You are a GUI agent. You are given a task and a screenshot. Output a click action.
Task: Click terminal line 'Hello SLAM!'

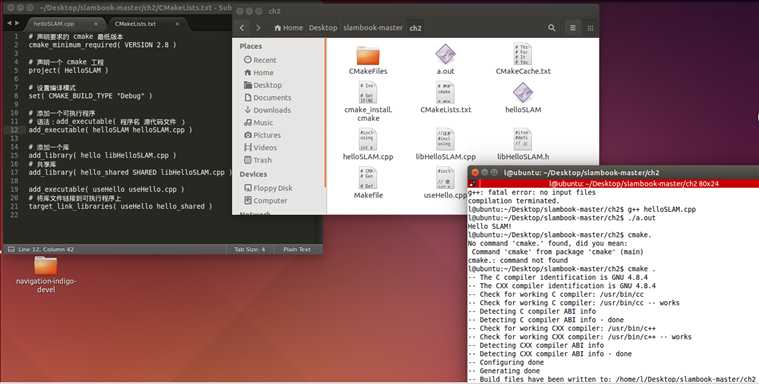(x=489, y=226)
